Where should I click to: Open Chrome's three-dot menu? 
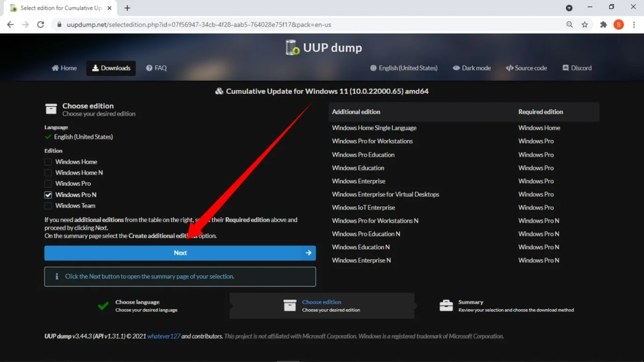634,25
